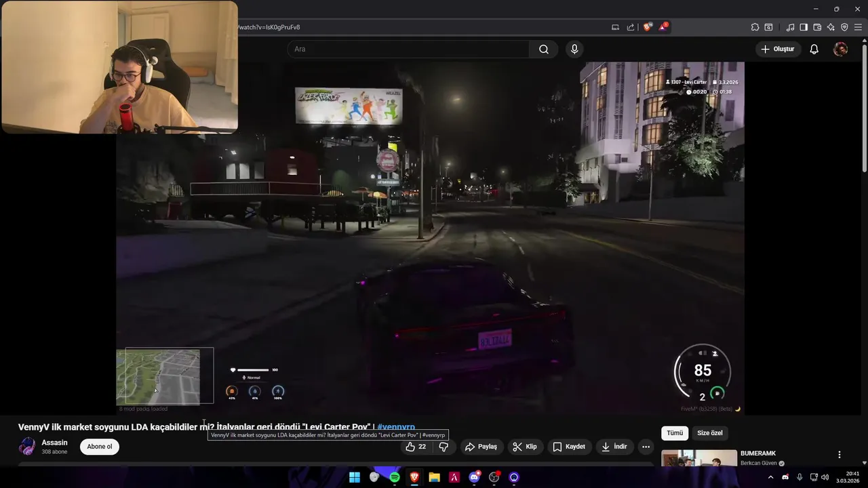Click the microphone icon in system tray
The width and height of the screenshot is (868, 488).
click(800, 477)
